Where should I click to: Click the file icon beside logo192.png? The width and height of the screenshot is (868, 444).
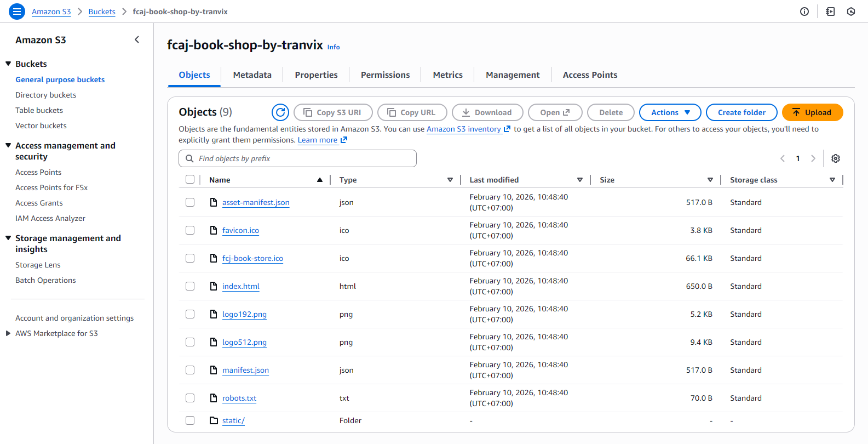click(x=214, y=314)
